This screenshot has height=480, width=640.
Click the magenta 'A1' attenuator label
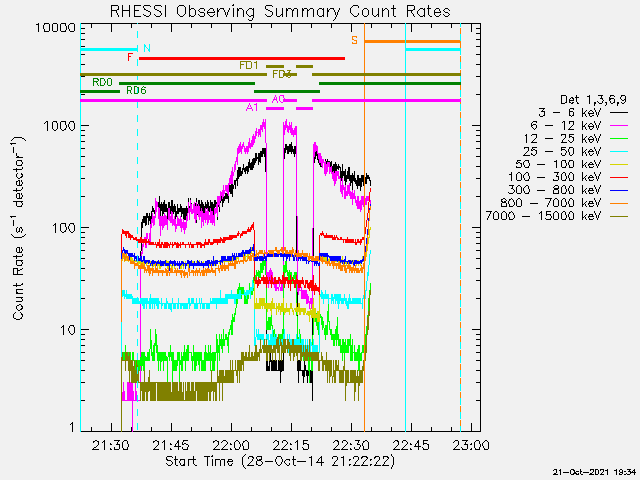point(252,107)
